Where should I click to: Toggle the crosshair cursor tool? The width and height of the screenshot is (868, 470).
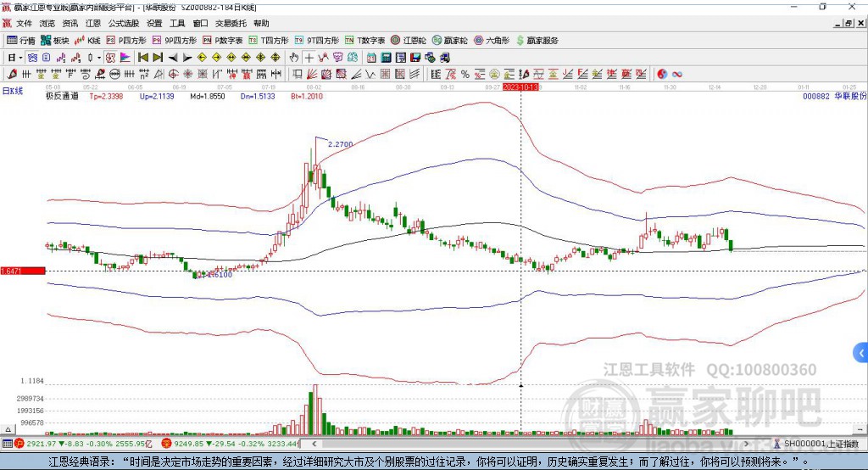click(x=309, y=58)
